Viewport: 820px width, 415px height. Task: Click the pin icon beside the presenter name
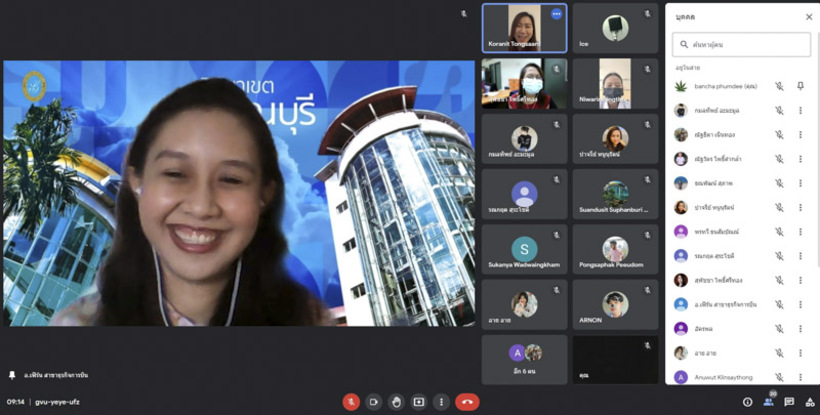[x=12, y=375]
